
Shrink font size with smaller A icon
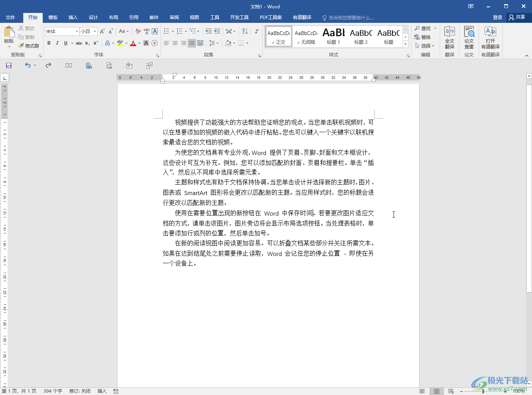[111, 31]
